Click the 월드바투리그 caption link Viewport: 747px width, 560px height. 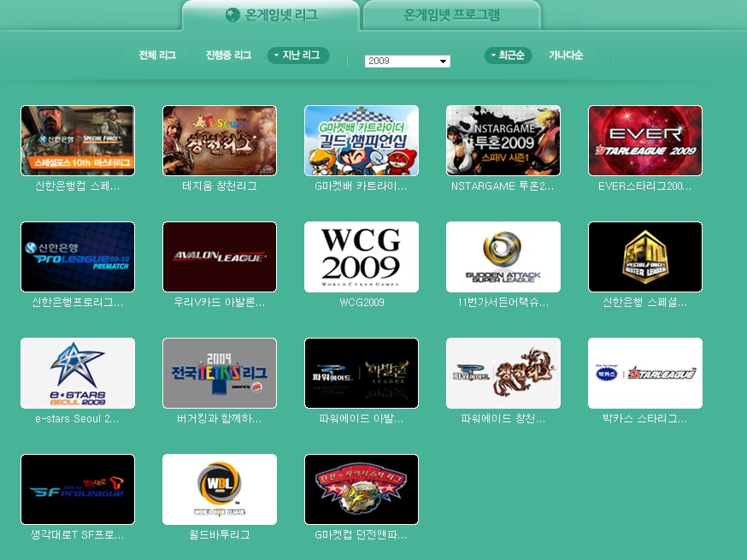[220, 535]
